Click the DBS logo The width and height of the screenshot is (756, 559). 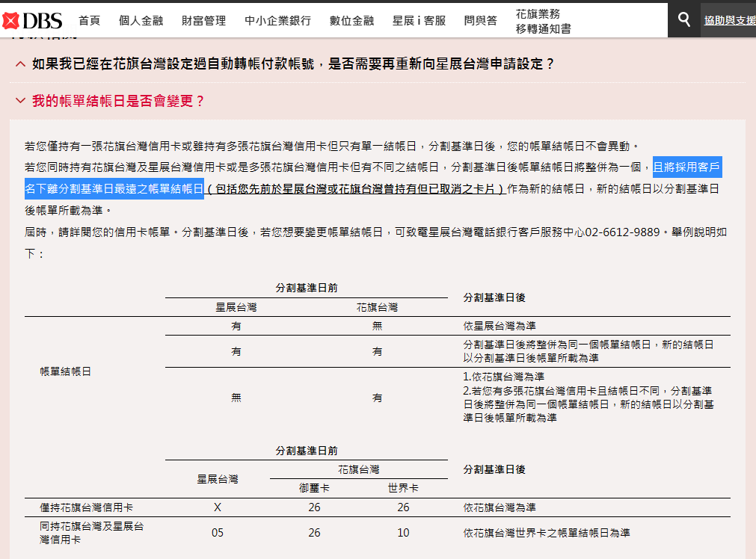(31, 20)
